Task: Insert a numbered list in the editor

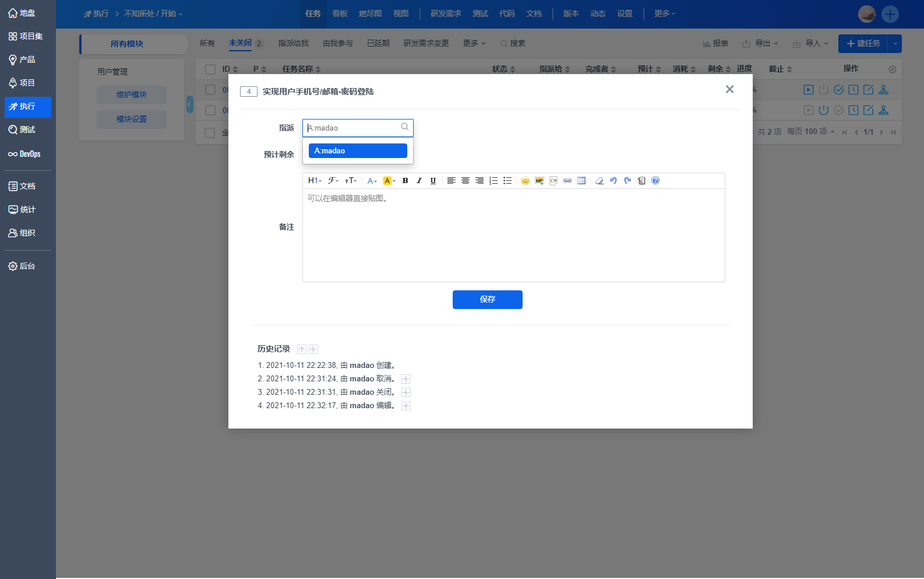Action: [493, 181]
